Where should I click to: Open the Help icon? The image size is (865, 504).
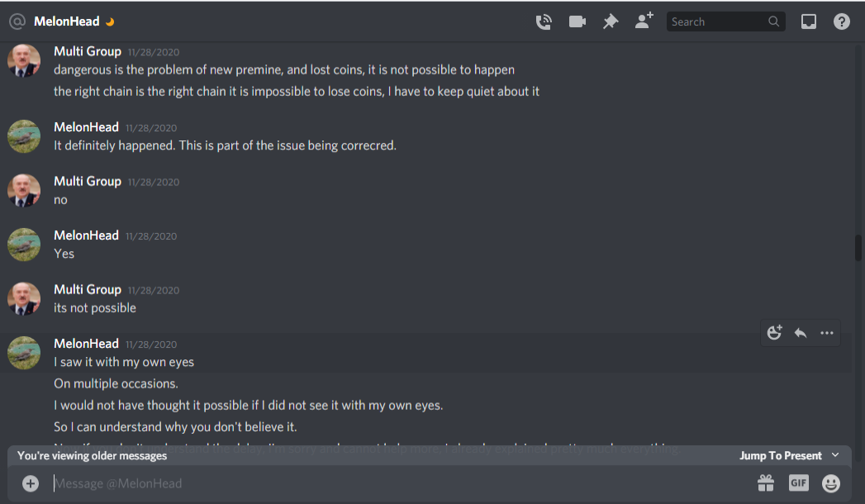[x=842, y=21]
